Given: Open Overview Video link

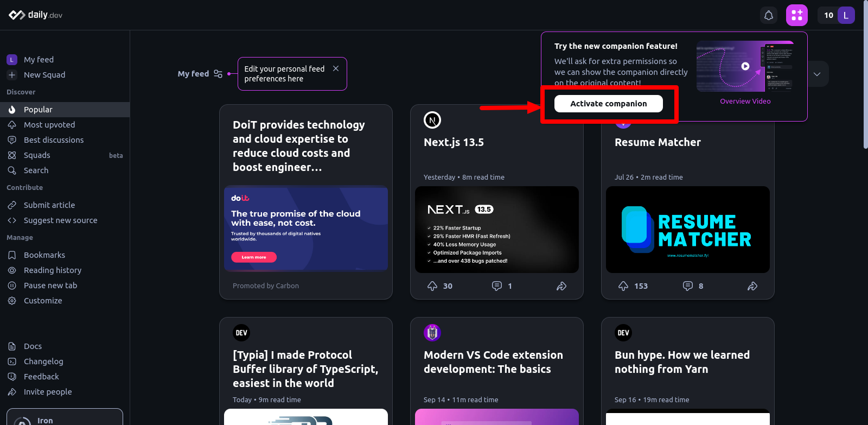Looking at the screenshot, I should [745, 102].
